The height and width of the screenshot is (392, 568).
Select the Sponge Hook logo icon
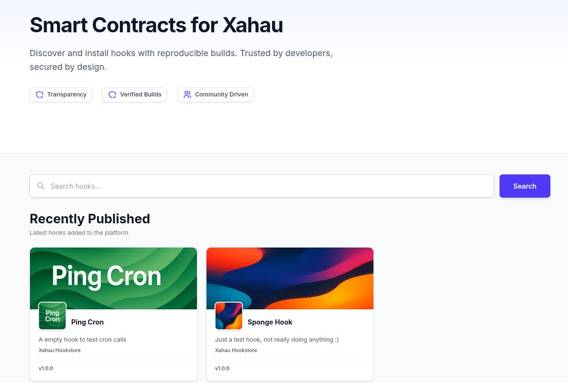pos(228,316)
